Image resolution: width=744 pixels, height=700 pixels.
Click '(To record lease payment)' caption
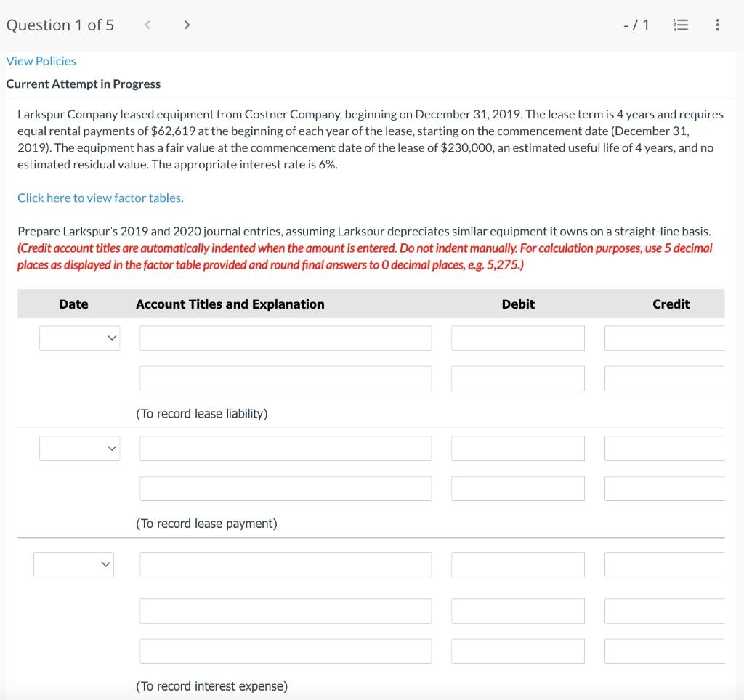click(x=206, y=524)
